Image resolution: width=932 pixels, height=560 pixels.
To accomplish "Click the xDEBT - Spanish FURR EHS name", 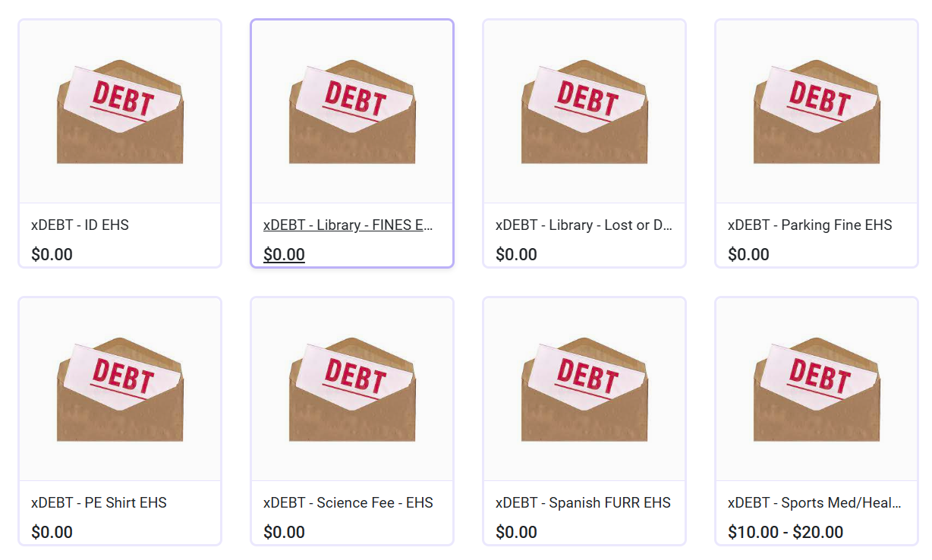I will (581, 502).
